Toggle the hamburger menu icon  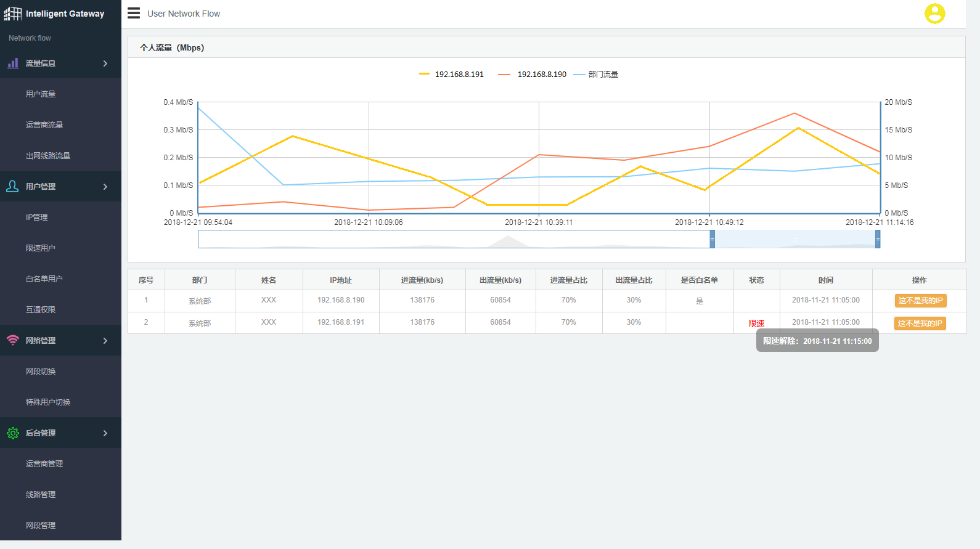click(134, 13)
